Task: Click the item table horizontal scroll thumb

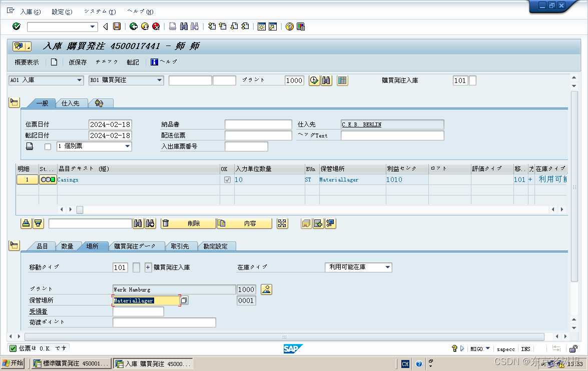Action: click(80, 209)
